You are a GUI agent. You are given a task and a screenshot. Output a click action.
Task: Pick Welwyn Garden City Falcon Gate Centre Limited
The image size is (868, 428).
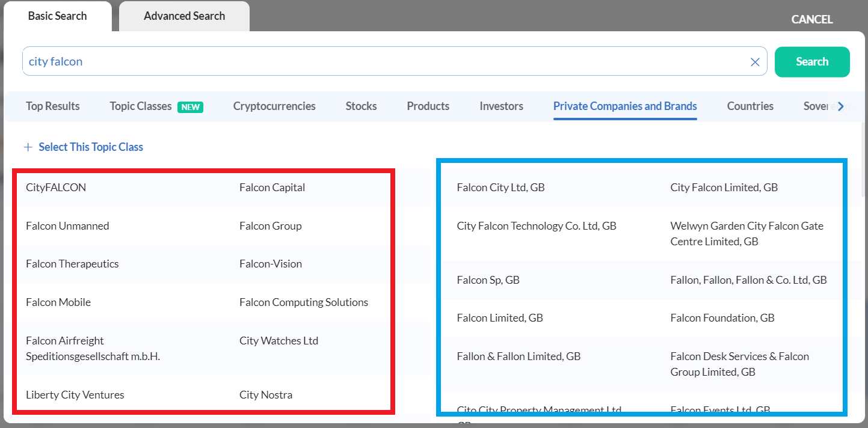pos(747,234)
